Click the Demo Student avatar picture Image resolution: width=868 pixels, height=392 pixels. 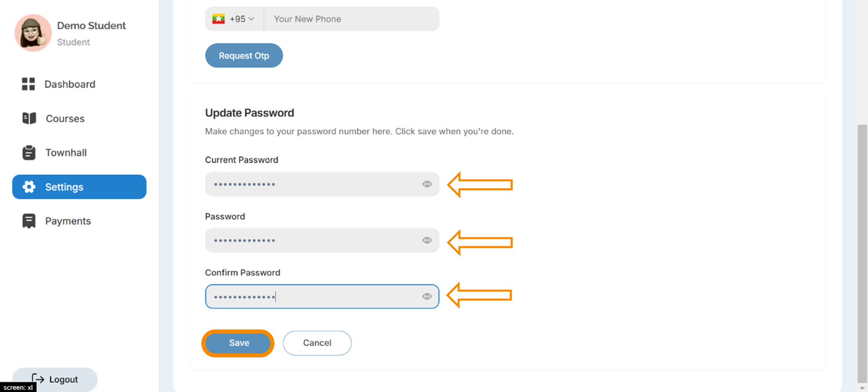click(x=33, y=33)
